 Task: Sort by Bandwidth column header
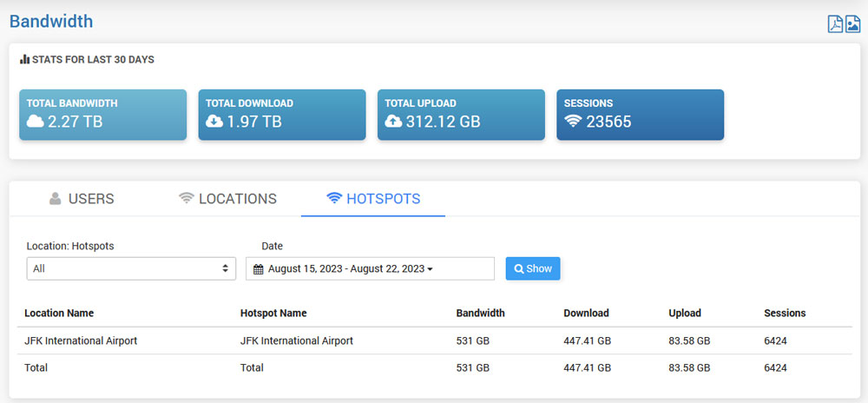[x=480, y=313]
